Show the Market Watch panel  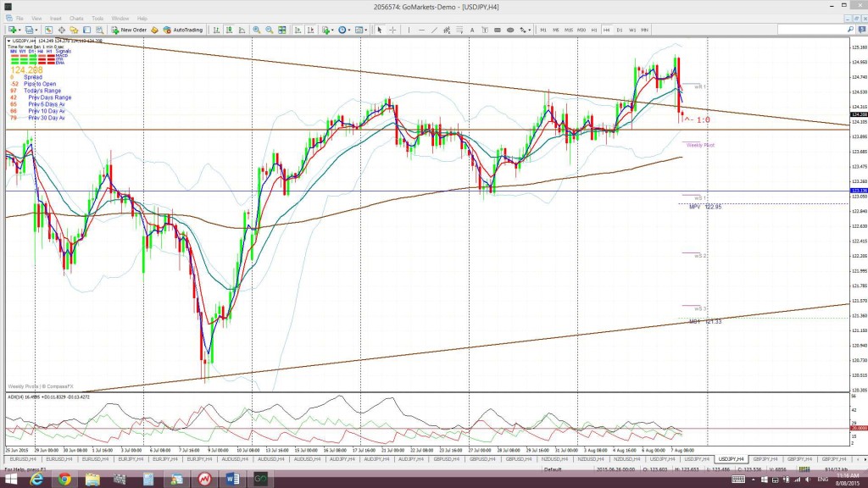pos(48,30)
